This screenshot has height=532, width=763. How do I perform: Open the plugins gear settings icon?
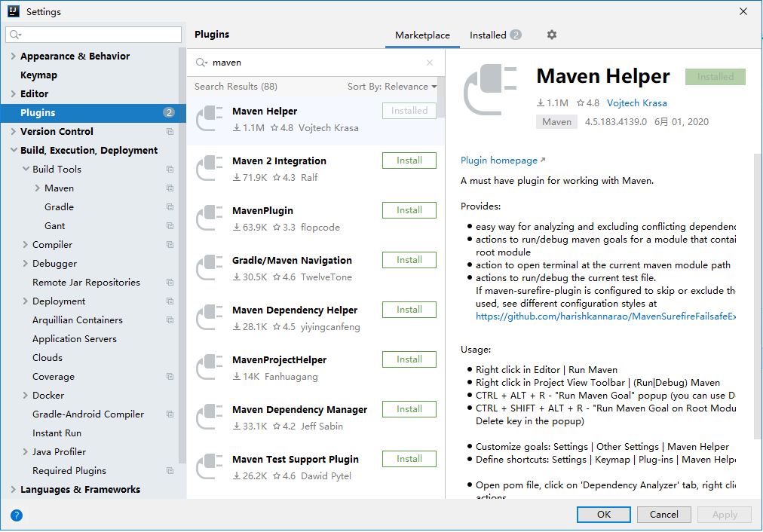[551, 35]
